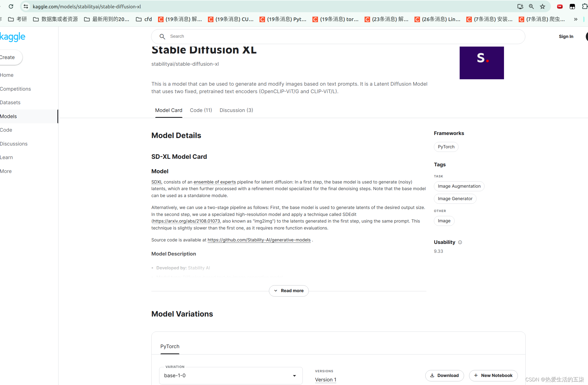The height and width of the screenshot is (385, 588).
Task: Open the Discussion (3) tab
Action: click(236, 110)
